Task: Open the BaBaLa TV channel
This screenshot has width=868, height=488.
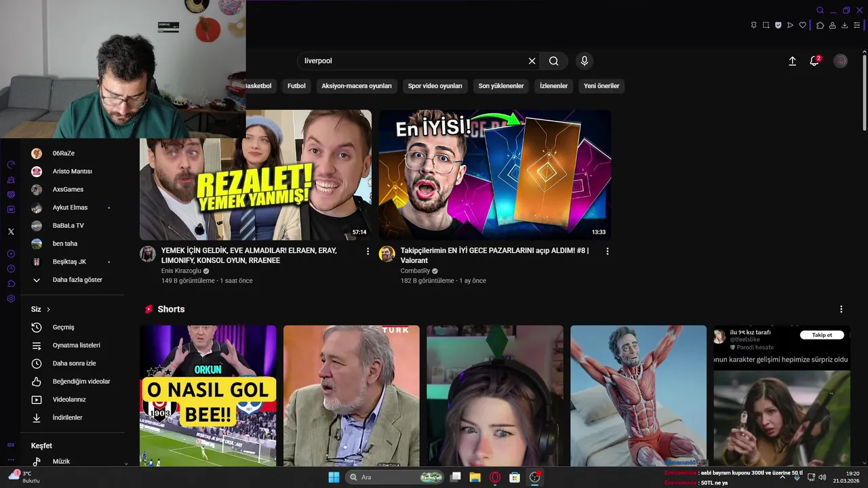Action: coord(73,226)
